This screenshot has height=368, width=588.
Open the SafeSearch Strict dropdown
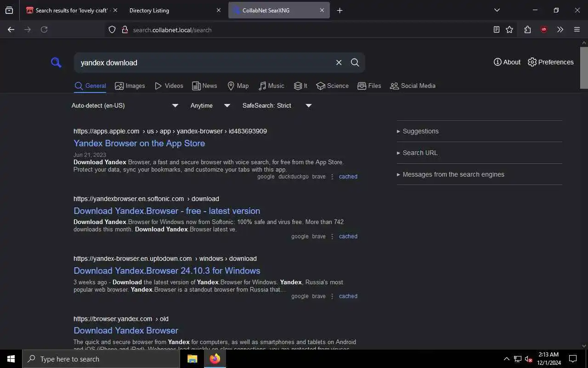(x=277, y=106)
